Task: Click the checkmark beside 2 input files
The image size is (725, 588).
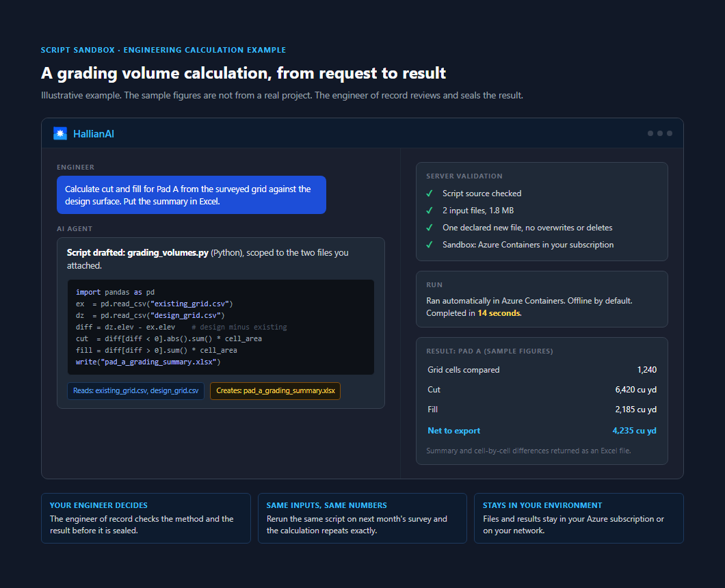Action: pos(430,211)
